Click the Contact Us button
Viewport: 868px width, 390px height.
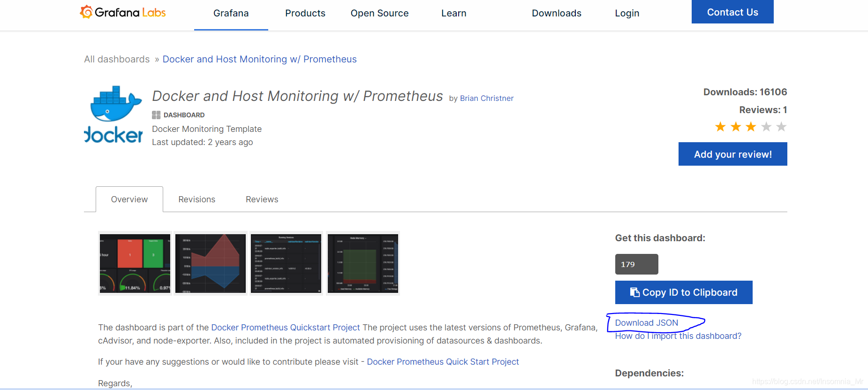[732, 12]
